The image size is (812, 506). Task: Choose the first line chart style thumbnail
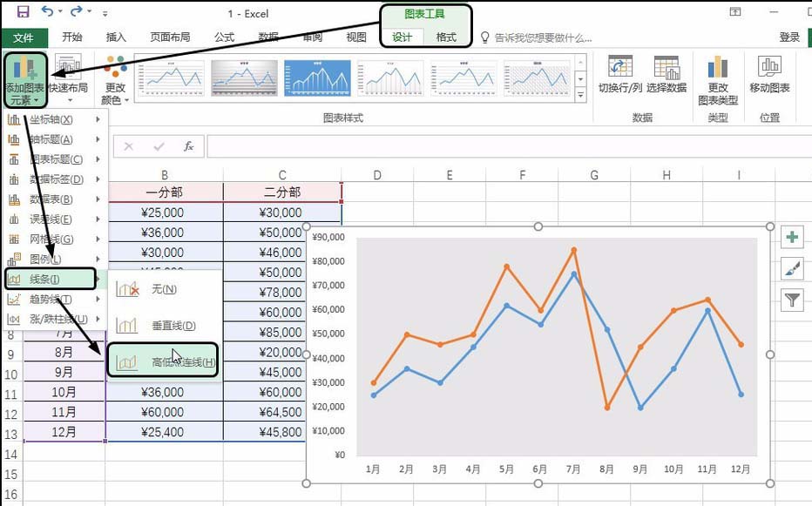(172, 78)
